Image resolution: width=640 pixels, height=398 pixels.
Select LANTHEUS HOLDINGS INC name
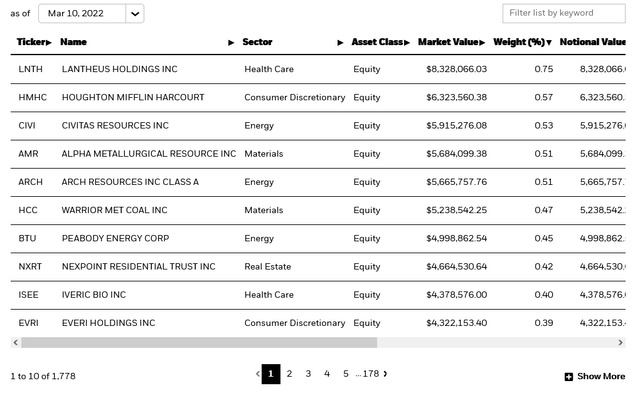click(x=120, y=69)
